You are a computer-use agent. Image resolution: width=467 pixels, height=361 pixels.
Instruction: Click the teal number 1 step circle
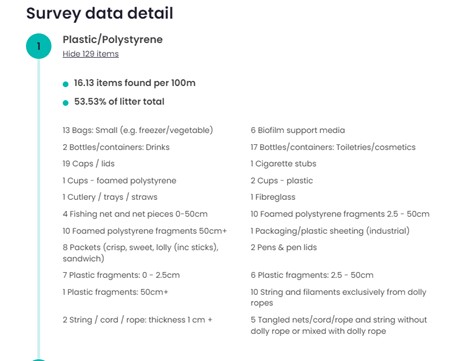click(x=39, y=46)
